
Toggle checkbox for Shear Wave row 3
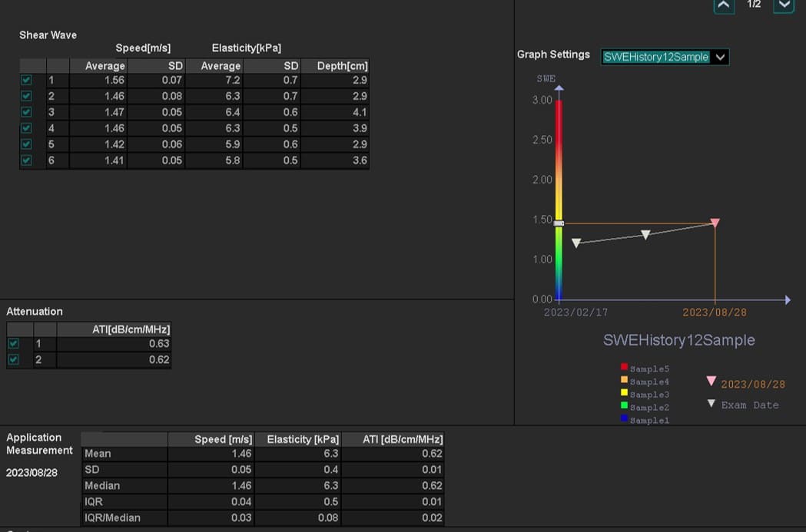[x=26, y=112]
